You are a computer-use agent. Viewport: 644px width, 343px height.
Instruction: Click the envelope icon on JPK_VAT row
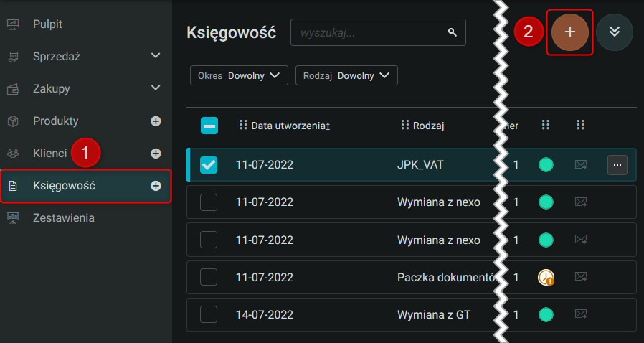point(581,165)
